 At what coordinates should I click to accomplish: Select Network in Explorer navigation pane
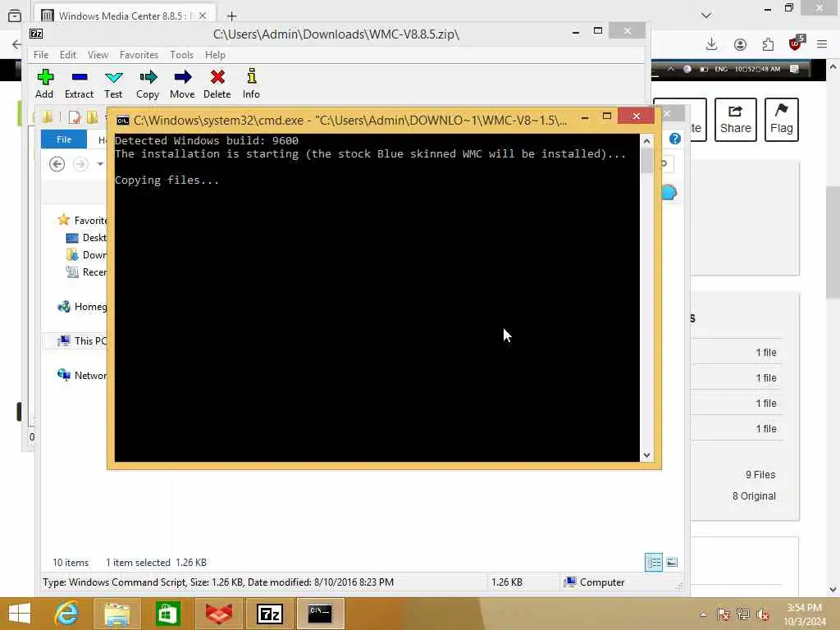coord(83,375)
